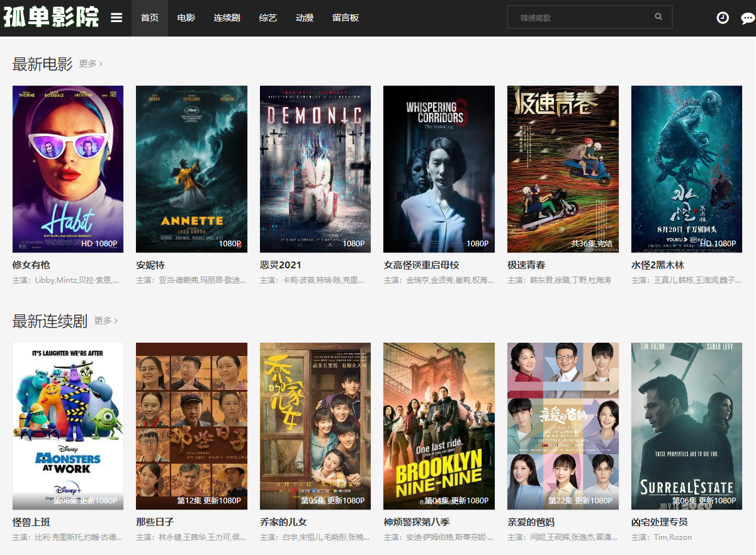Open the 连续剧 menu item
Image resolution: width=756 pixels, height=555 pixels.
point(227,18)
